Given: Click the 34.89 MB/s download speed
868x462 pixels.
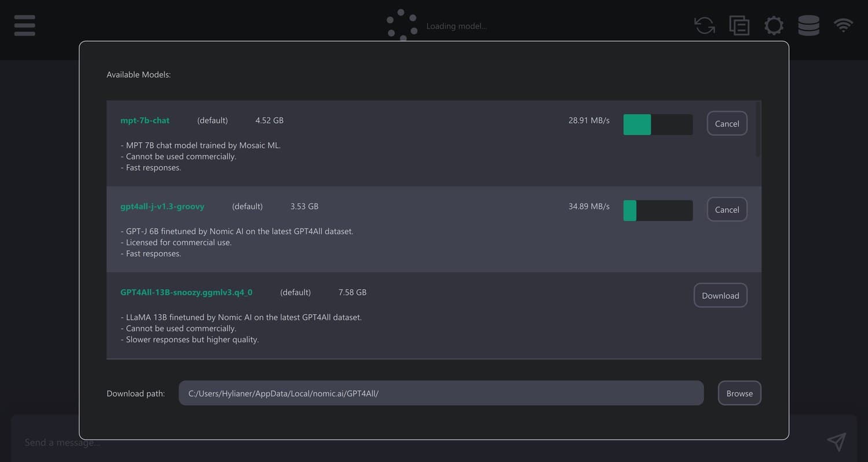Looking at the screenshot, I should [589, 206].
